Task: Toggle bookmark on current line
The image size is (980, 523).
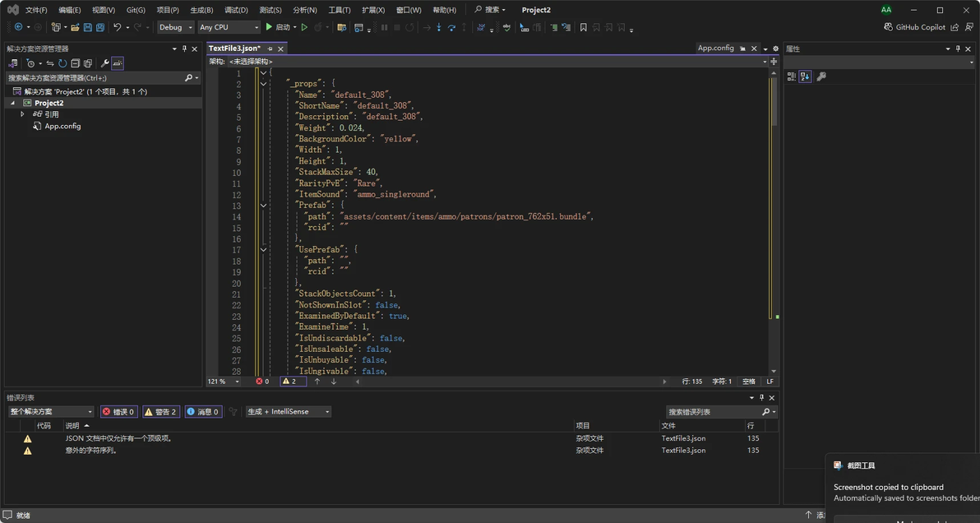Action: click(x=583, y=27)
